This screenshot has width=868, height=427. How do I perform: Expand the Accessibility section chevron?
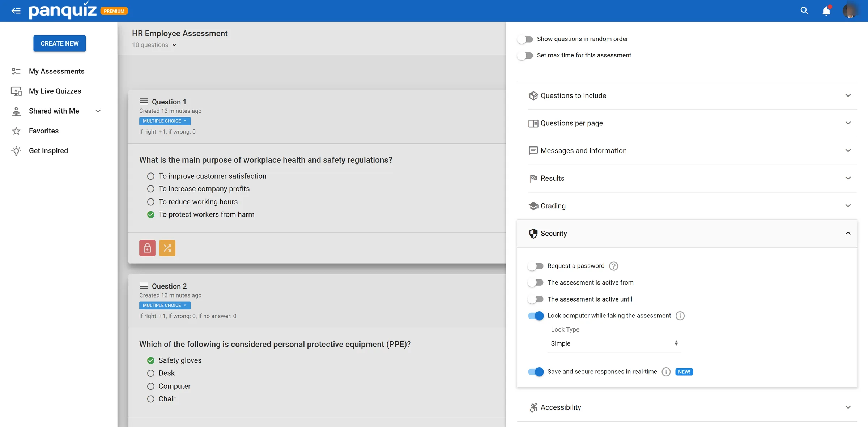tap(848, 407)
